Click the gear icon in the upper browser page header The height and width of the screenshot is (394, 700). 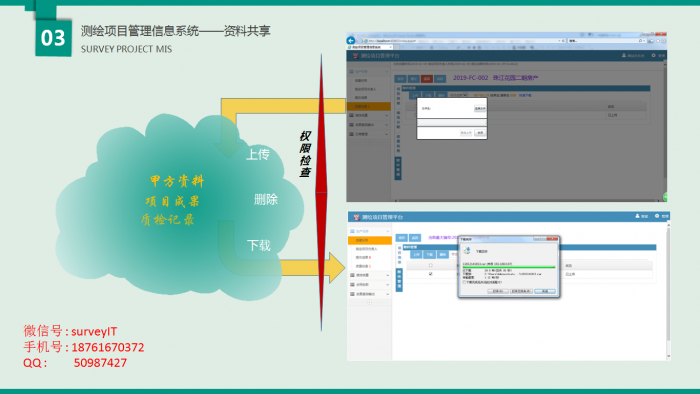coord(654,55)
